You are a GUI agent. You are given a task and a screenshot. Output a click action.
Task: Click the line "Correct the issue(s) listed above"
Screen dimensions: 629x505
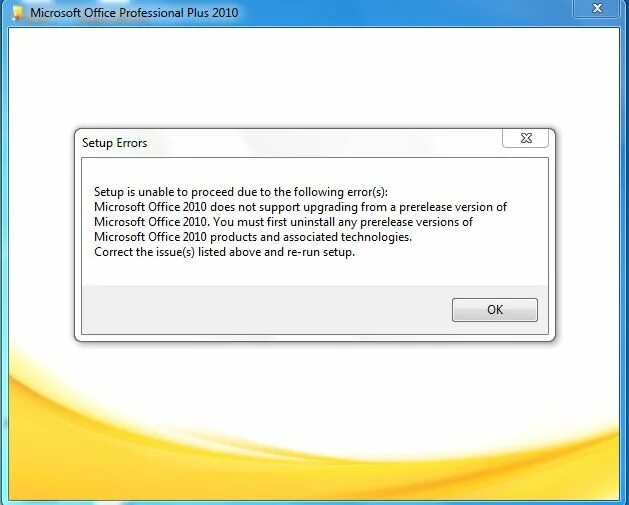pyautogui.click(x=224, y=252)
